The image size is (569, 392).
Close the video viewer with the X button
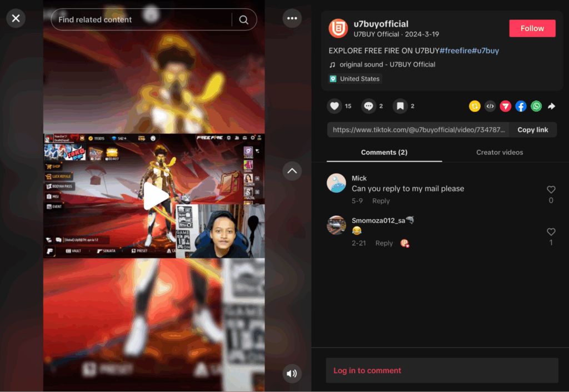coord(16,18)
